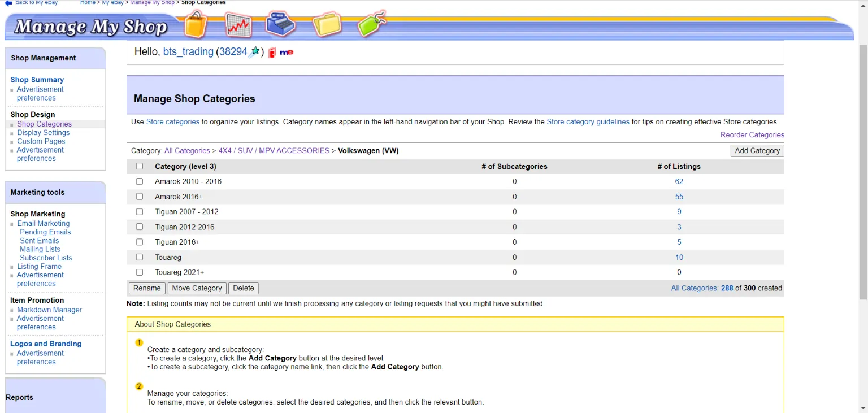Open Email Marketing in sidebar
This screenshot has width=868, height=413.
tap(43, 223)
